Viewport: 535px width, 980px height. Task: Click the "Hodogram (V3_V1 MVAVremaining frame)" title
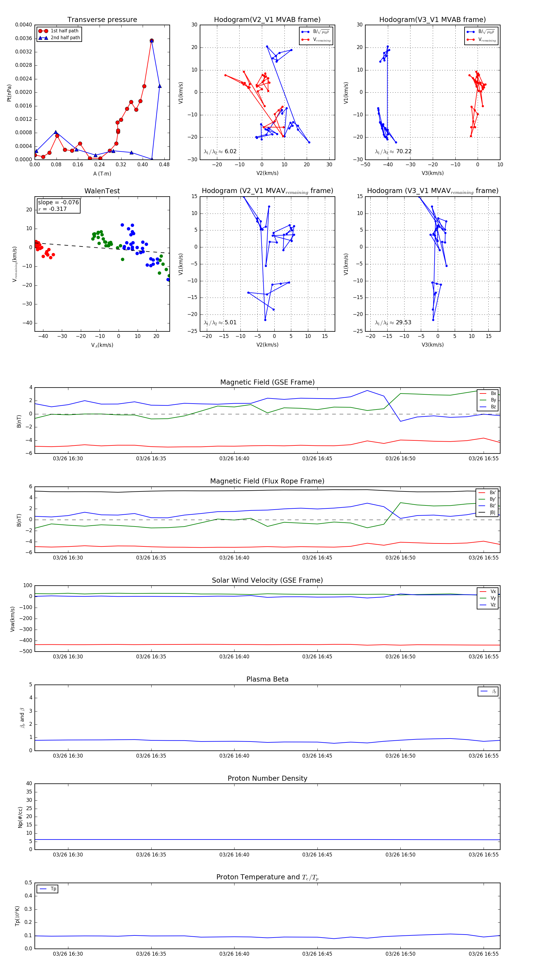point(432,191)
